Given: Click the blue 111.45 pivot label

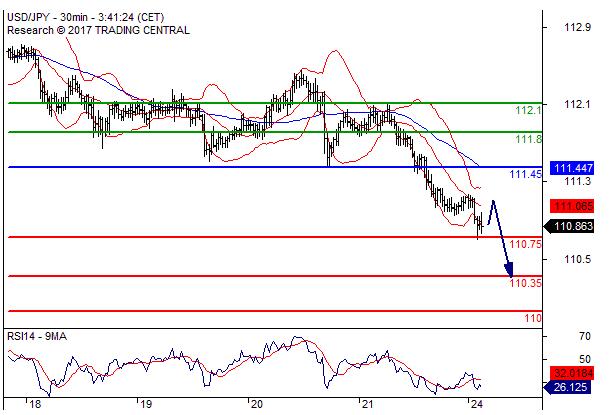Looking at the screenshot, I should (x=526, y=174).
